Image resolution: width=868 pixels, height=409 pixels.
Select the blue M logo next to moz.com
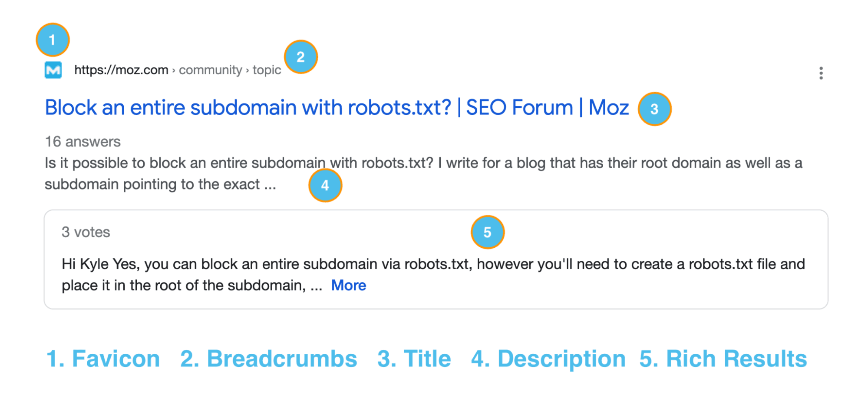pos(53,70)
